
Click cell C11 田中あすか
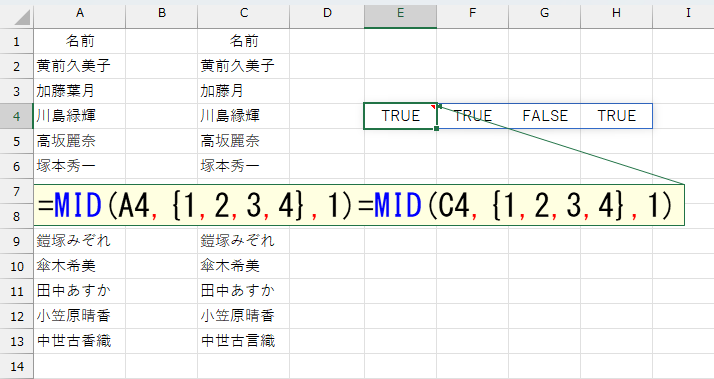[x=244, y=291]
